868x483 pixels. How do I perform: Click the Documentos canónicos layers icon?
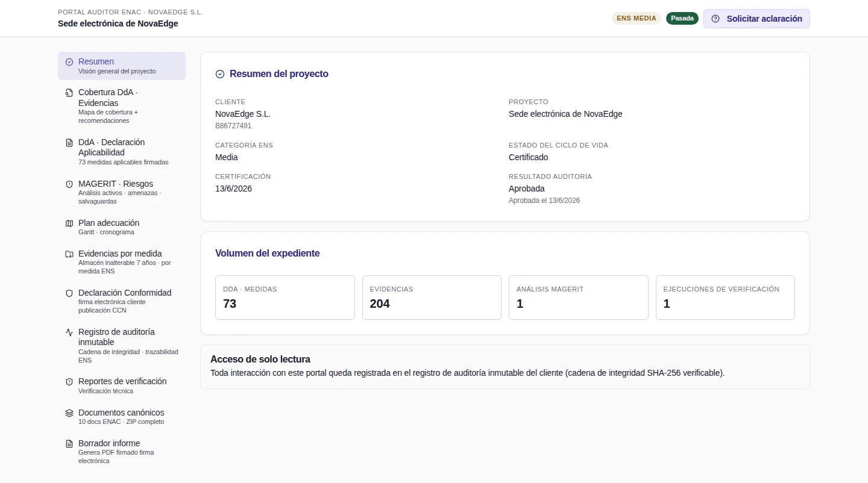point(69,413)
